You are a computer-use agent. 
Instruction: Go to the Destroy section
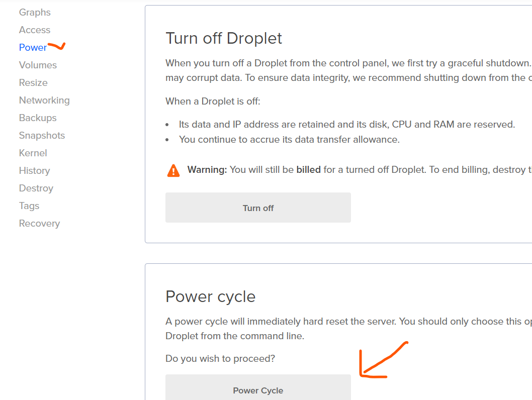tap(36, 188)
